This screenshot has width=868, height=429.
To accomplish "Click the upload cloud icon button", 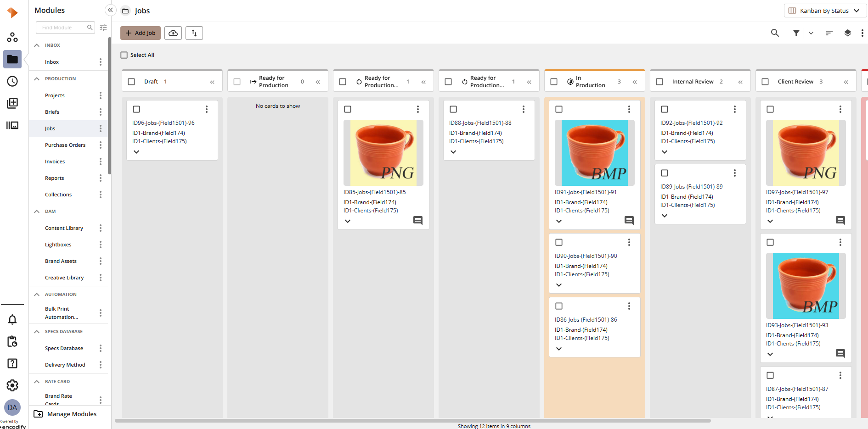I will [173, 33].
